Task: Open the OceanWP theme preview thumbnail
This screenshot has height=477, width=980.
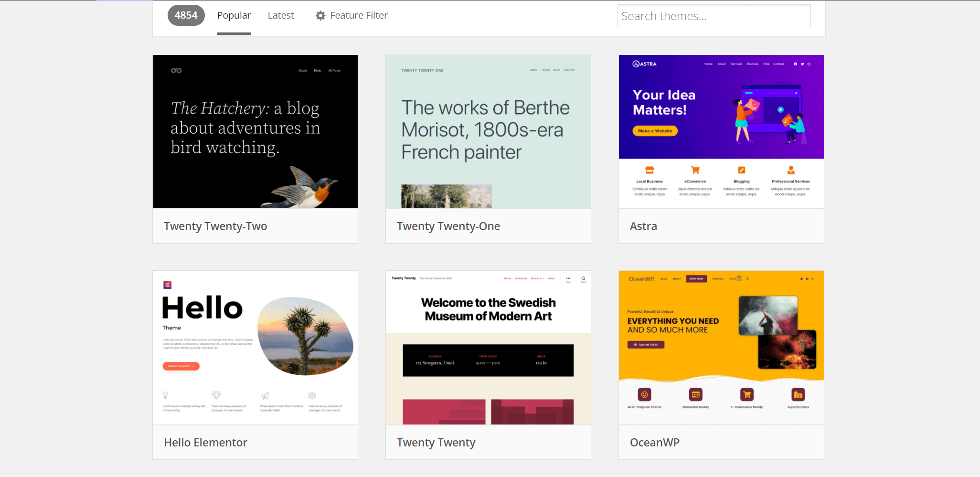Action: pyautogui.click(x=721, y=348)
